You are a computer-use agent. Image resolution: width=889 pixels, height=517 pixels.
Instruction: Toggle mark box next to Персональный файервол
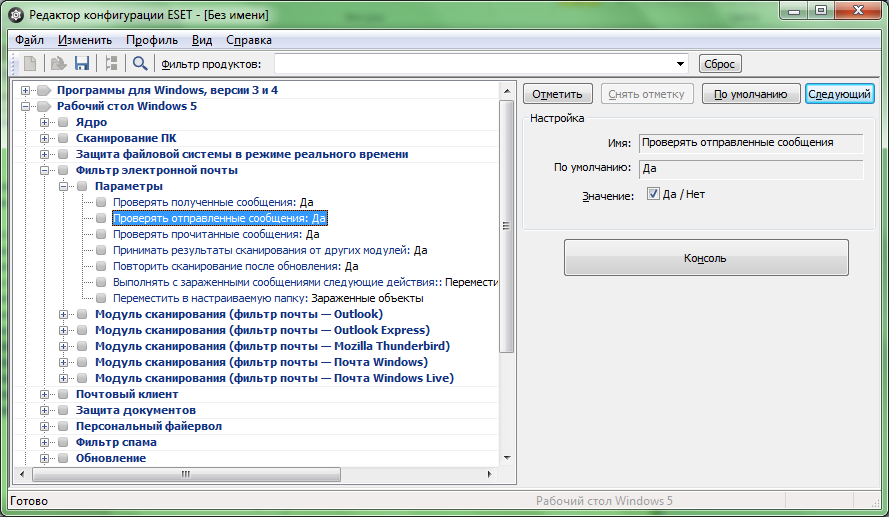click(64, 426)
